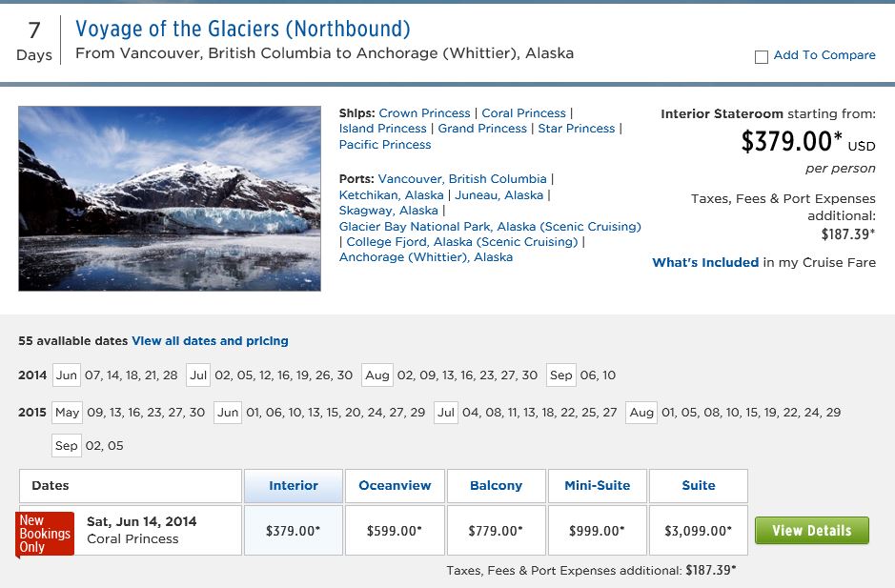Select the Pacific Princess ship link
This screenshot has height=588, width=895.
(x=385, y=145)
